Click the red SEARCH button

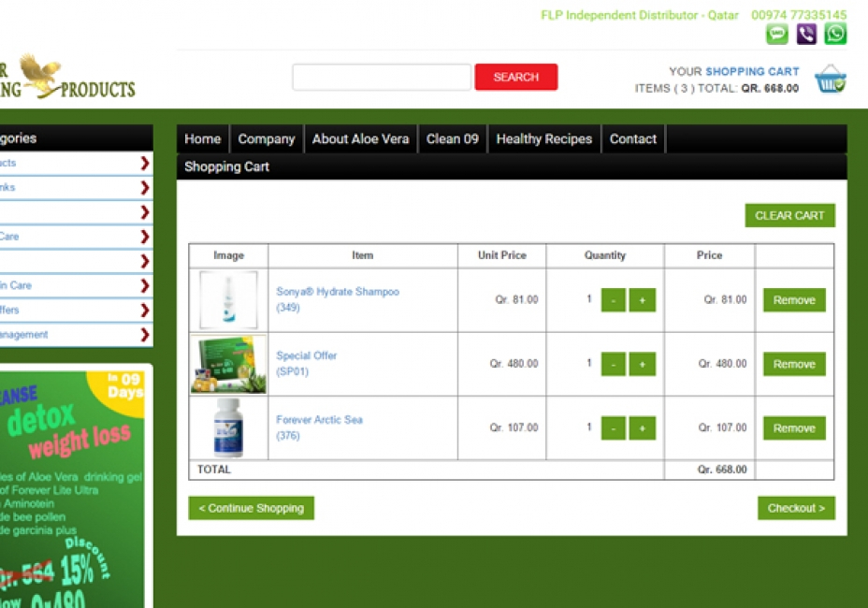(516, 77)
